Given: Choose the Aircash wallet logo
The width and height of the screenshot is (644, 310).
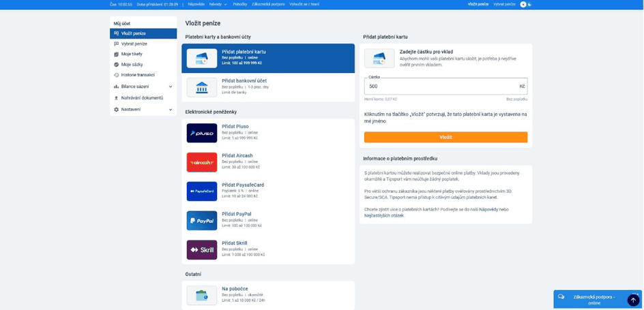Looking at the screenshot, I should click(x=202, y=162).
